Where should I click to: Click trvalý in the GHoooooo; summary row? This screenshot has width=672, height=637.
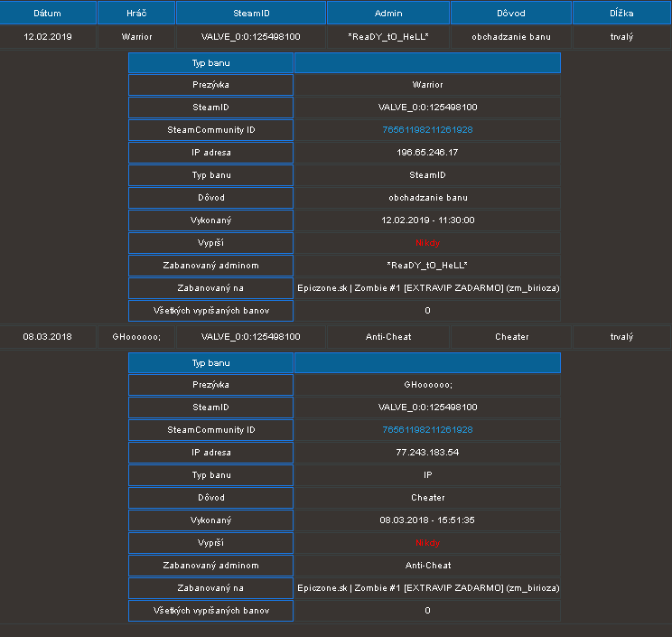pyautogui.click(x=621, y=337)
